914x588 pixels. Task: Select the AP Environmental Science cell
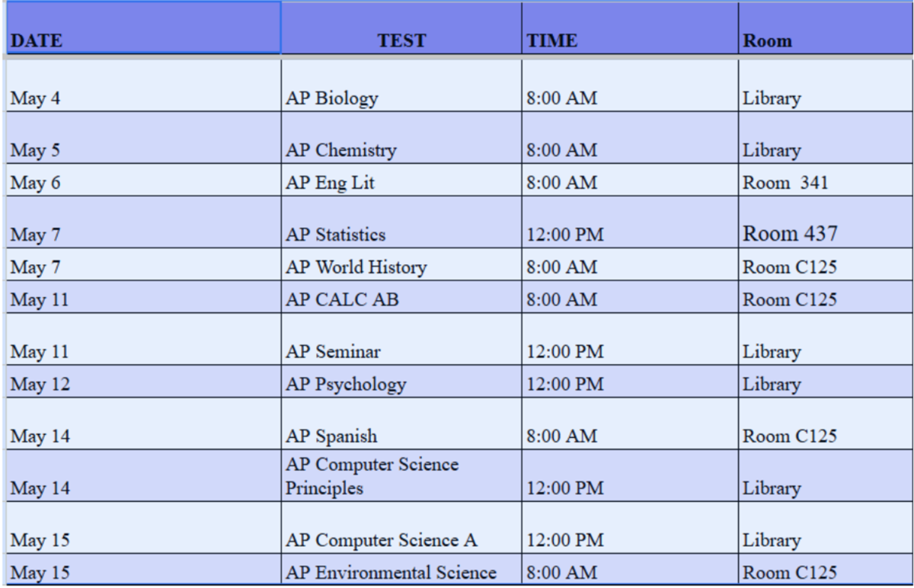(x=401, y=570)
